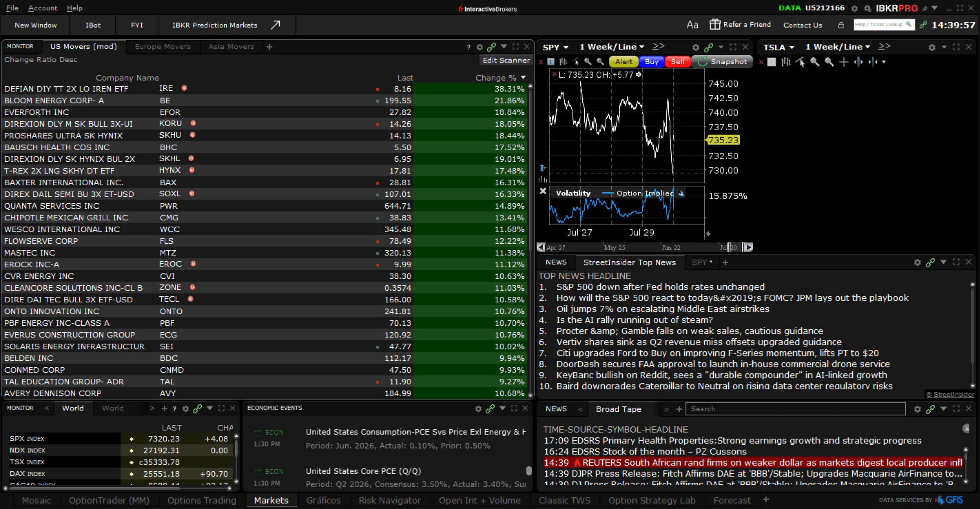
Task: Click the expand-outward arrows icon in TSLA toolbar
Action: pyautogui.click(x=858, y=62)
